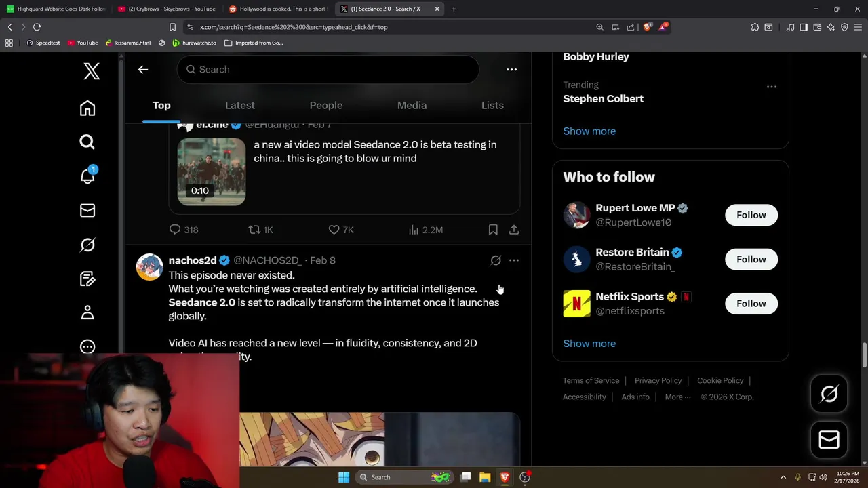Open Brave VPN shield icon

(x=844, y=27)
